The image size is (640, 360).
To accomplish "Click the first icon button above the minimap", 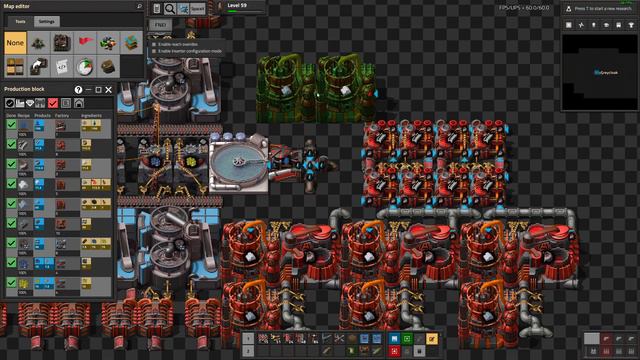I will pos(569,25).
